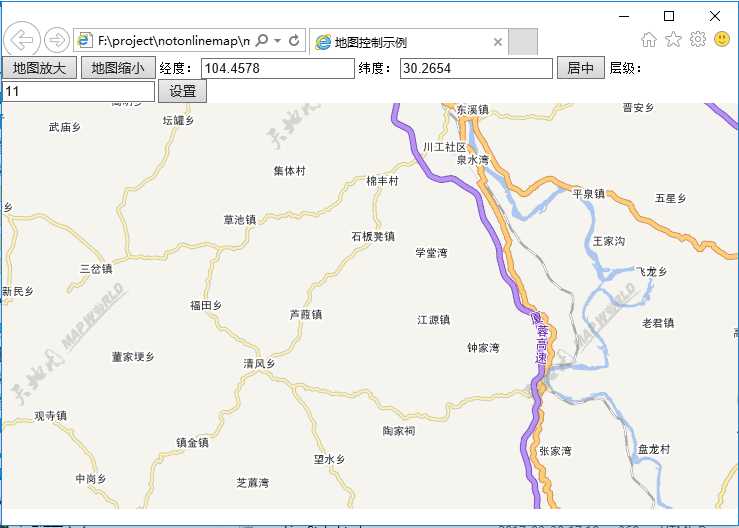Click 观寺镇 label on the map
This screenshot has height=528, width=739.
(50, 416)
